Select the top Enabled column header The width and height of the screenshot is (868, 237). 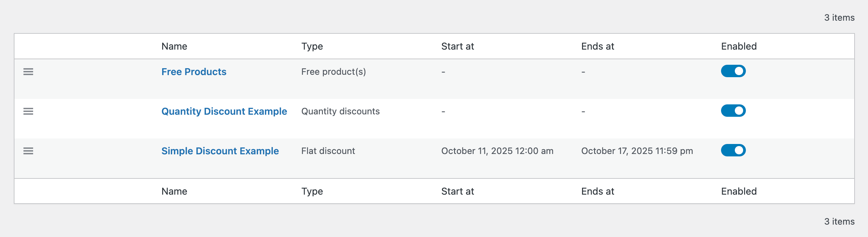[739, 46]
